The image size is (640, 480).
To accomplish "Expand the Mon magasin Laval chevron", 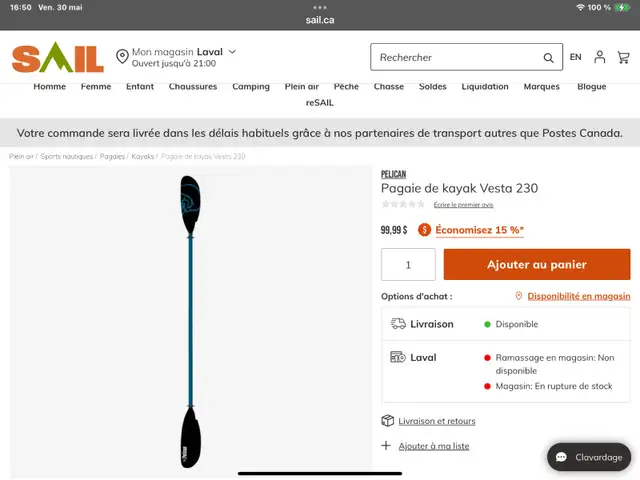I will tap(232, 52).
